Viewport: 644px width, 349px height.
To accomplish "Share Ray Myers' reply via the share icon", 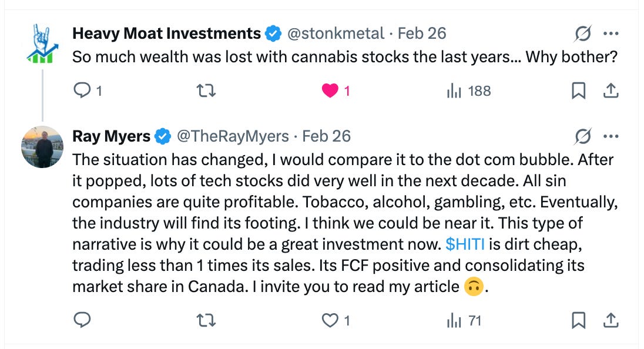I will pos(611,321).
